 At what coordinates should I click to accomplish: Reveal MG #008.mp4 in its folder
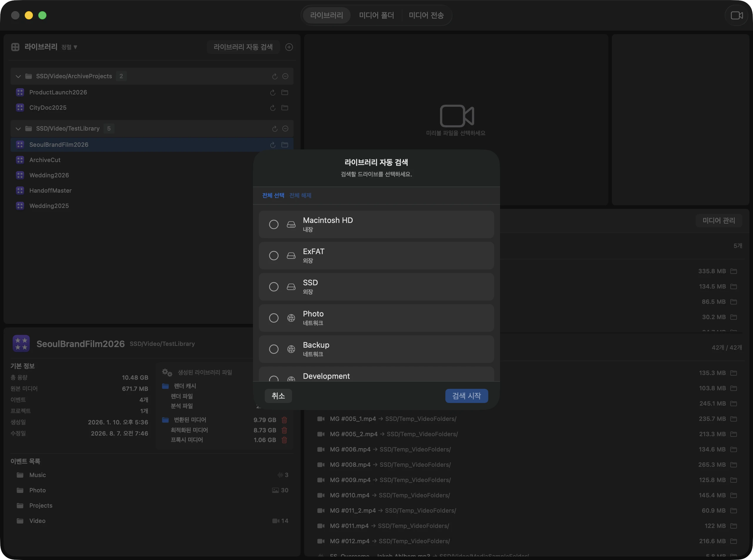[x=734, y=465]
